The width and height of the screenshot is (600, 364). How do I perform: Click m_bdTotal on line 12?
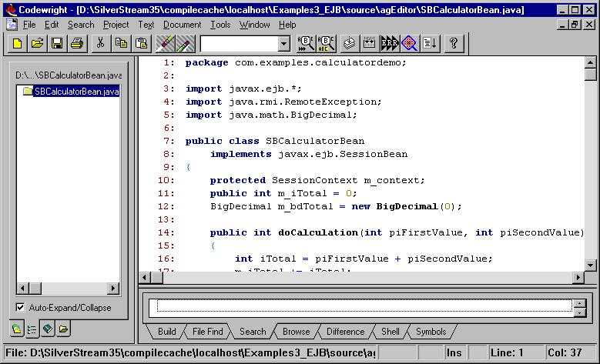pyautogui.click(x=305, y=206)
